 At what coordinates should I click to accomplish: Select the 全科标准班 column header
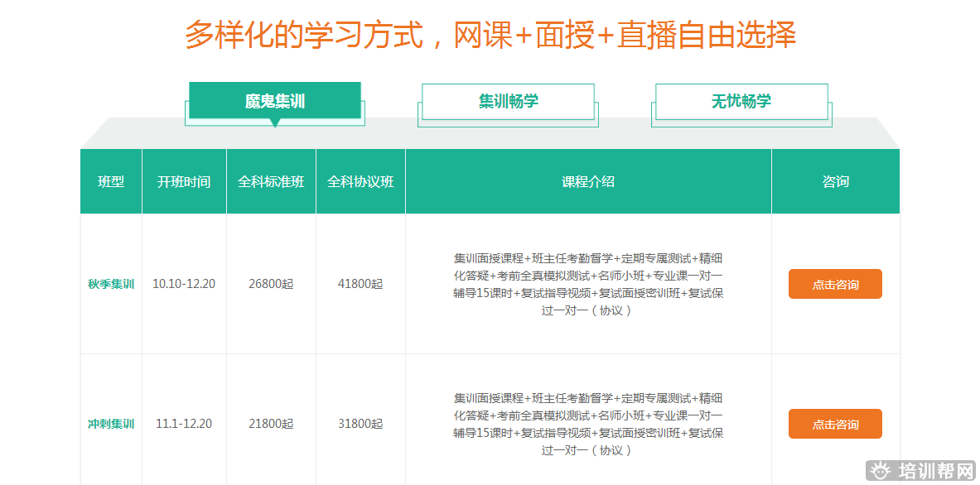[x=271, y=182]
